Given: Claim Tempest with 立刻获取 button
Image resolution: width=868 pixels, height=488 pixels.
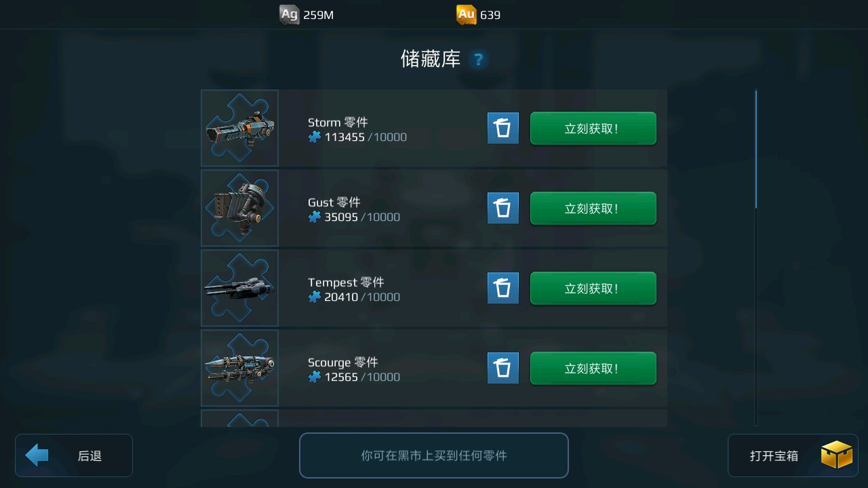Looking at the screenshot, I should (x=593, y=288).
